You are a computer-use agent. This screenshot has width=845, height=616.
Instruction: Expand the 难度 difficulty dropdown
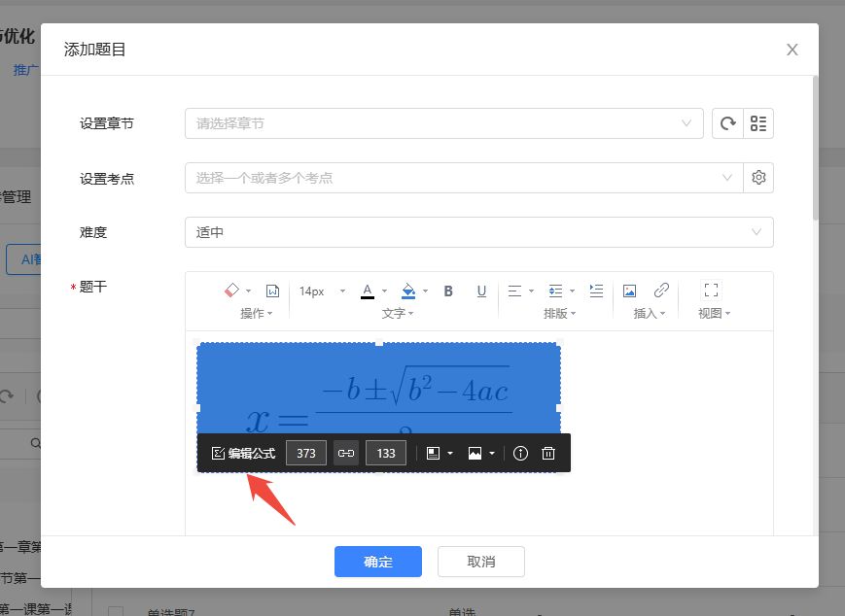(478, 232)
